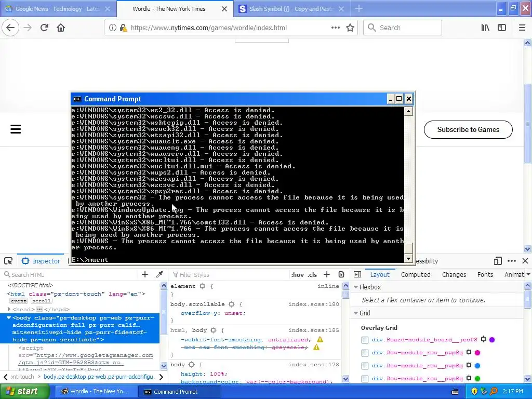Close the DevTools panel

click(525, 261)
